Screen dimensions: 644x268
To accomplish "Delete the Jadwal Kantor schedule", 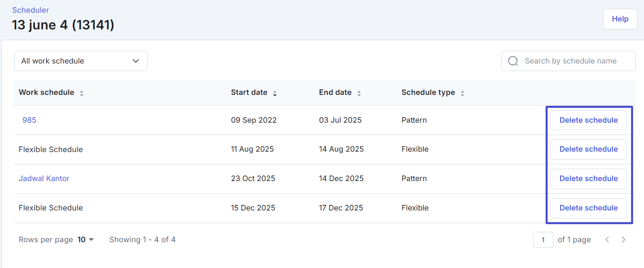I will pos(588,179).
